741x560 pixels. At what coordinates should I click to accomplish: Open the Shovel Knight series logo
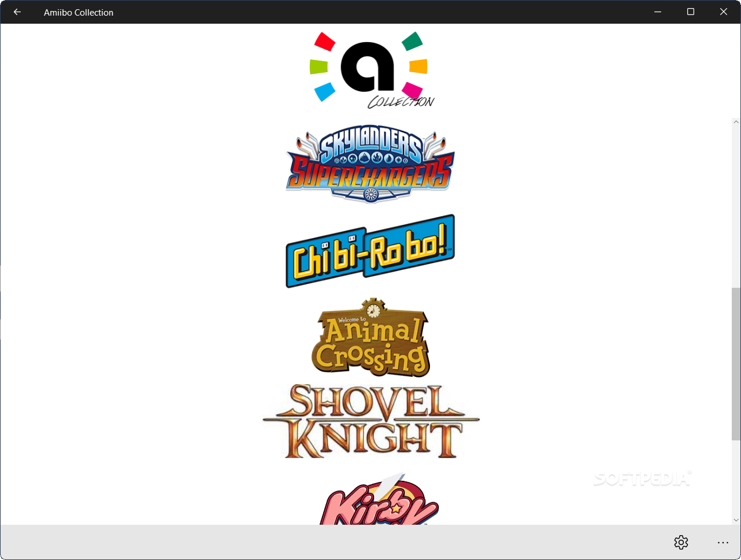click(370, 421)
